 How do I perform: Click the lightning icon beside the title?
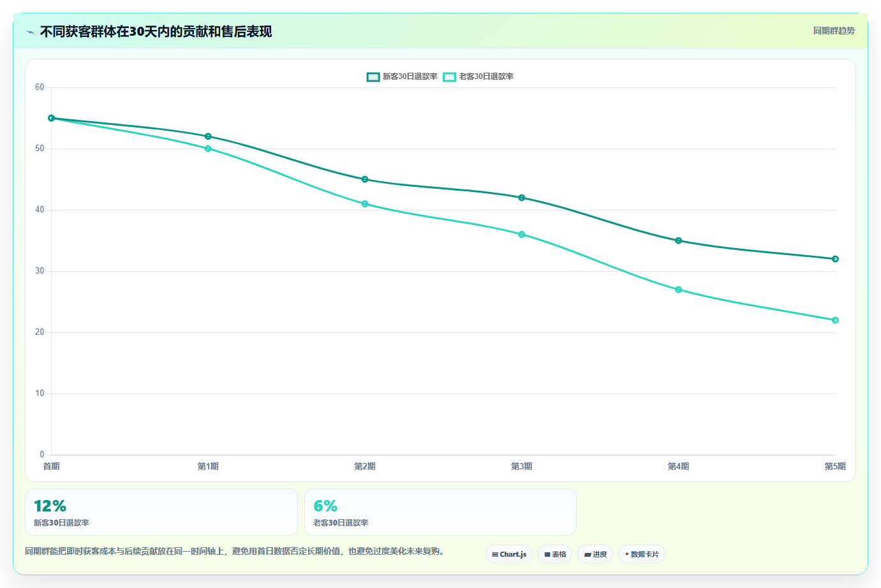[x=30, y=32]
